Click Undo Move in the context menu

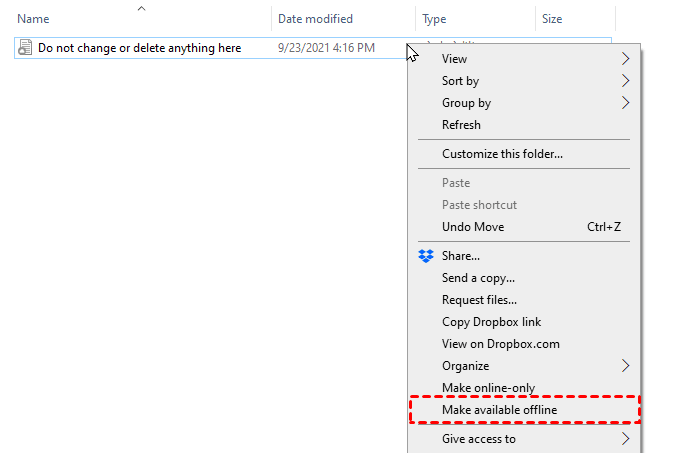pos(473,227)
